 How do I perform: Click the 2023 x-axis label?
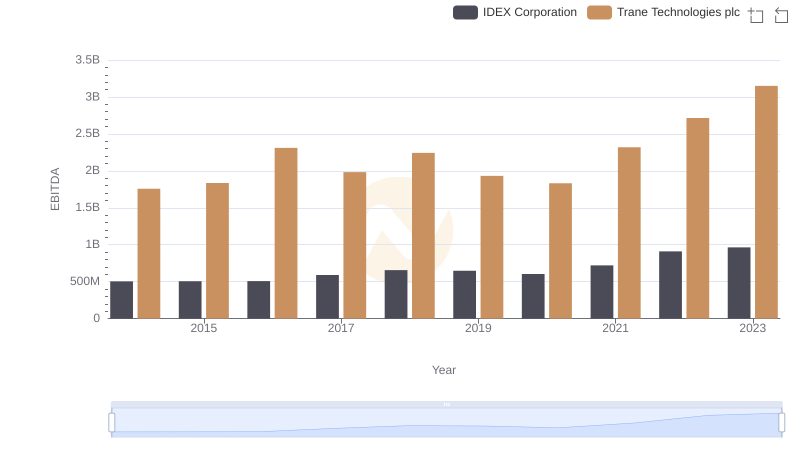click(x=753, y=328)
